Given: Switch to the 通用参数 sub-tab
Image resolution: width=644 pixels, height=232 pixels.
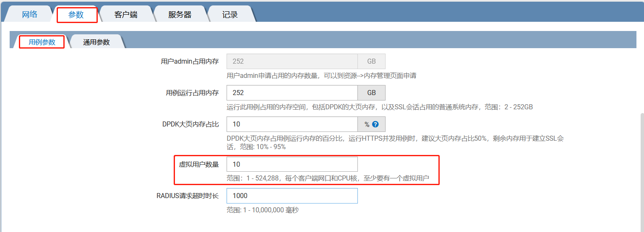Looking at the screenshot, I should pyautogui.click(x=96, y=42).
